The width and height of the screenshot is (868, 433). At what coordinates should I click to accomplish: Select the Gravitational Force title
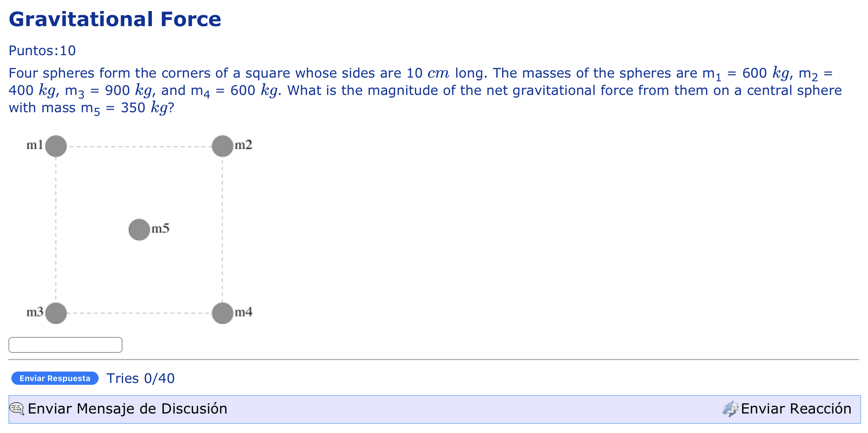[115, 19]
